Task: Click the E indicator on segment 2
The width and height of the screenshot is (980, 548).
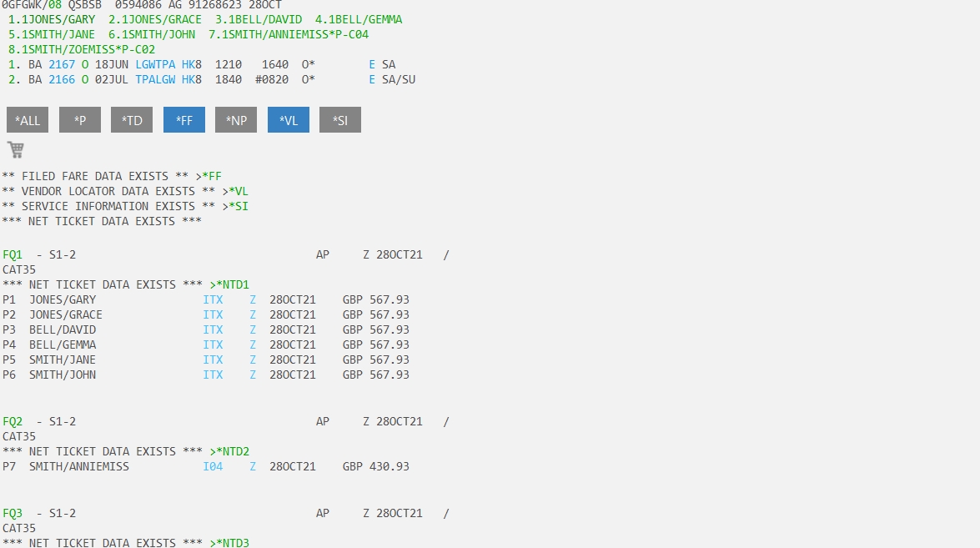Action: [x=372, y=79]
